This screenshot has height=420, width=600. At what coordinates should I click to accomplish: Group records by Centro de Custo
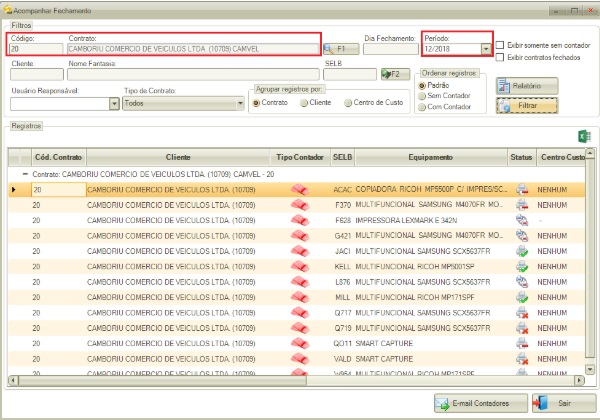(348, 103)
